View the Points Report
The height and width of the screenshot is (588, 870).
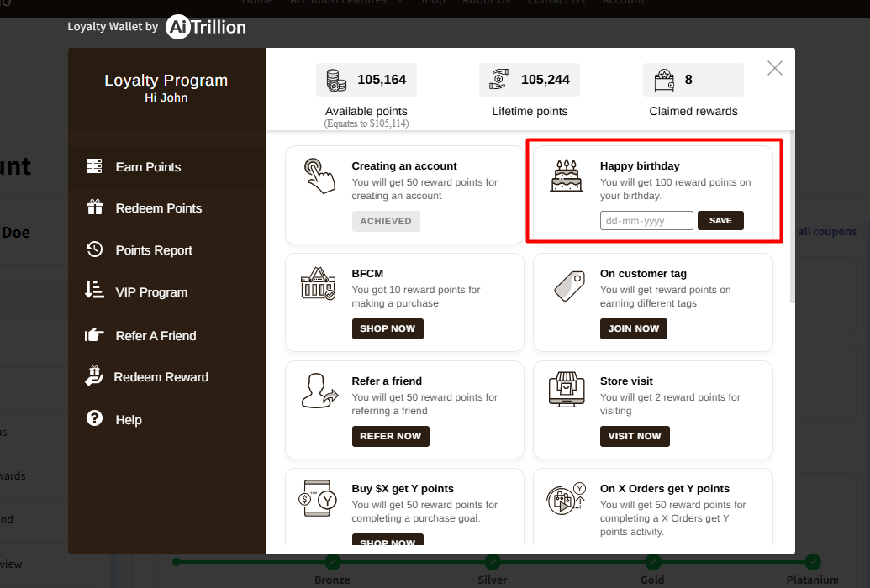pos(154,250)
